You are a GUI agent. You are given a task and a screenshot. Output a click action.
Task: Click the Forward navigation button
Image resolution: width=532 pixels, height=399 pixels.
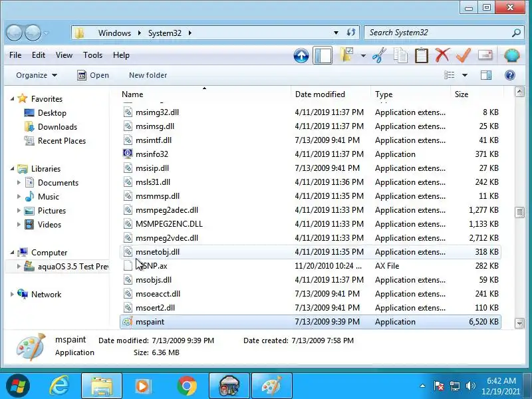33,33
